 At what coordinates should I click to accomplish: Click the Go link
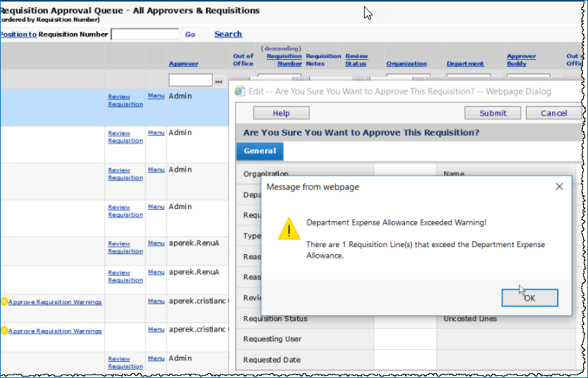(190, 34)
